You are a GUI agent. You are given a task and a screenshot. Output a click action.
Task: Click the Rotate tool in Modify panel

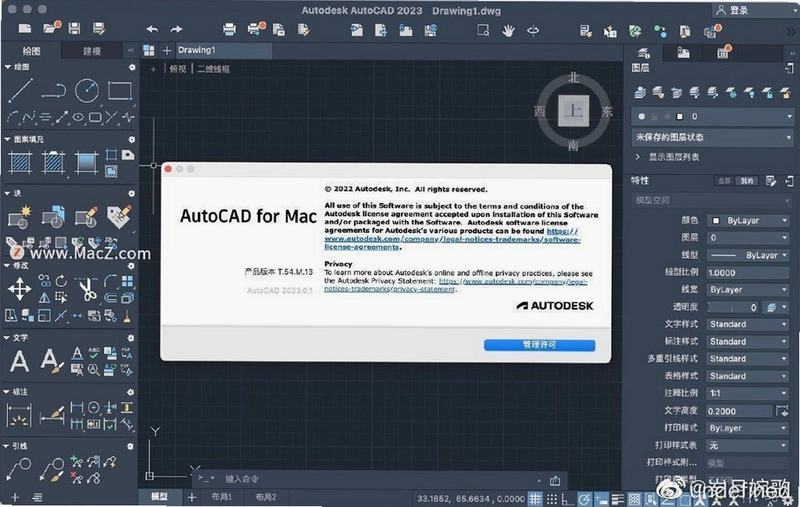tap(61, 281)
